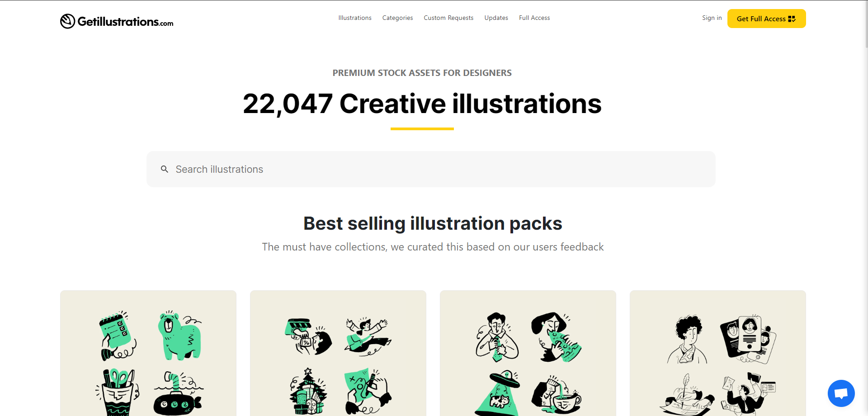Open the chat bubble widget
Image resolution: width=868 pixels, height=416 pixels.
[841, 393]
